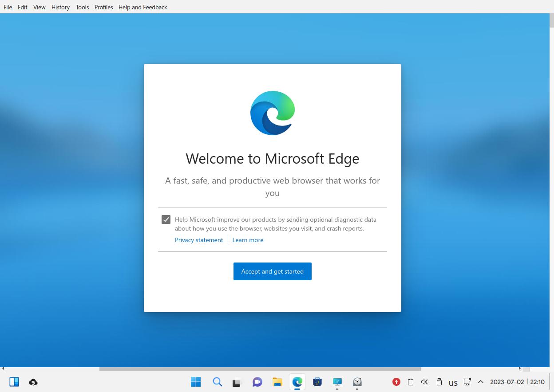Open File Explorer from taskbar
The width and height of the screenshot is (554, 392).
click(277, 382)
